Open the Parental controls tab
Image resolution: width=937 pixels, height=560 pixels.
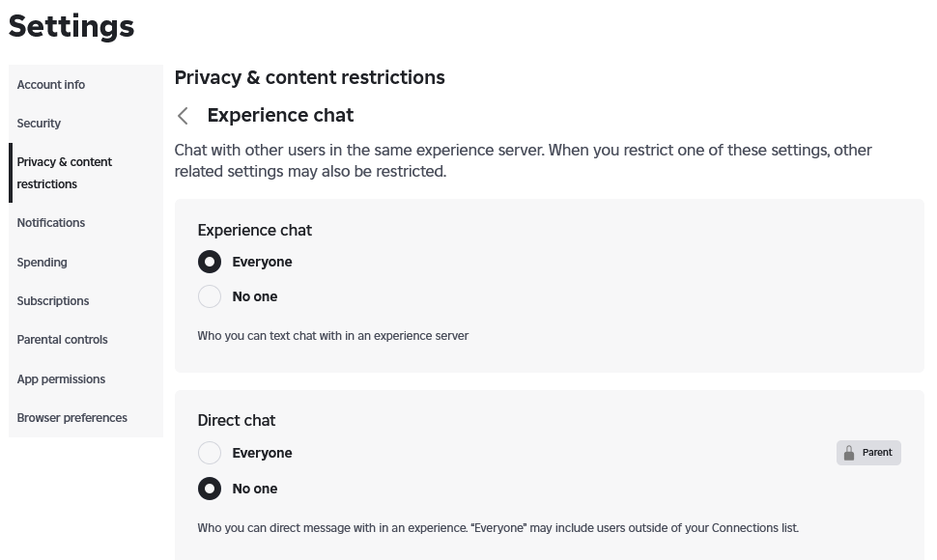[63, 340]
